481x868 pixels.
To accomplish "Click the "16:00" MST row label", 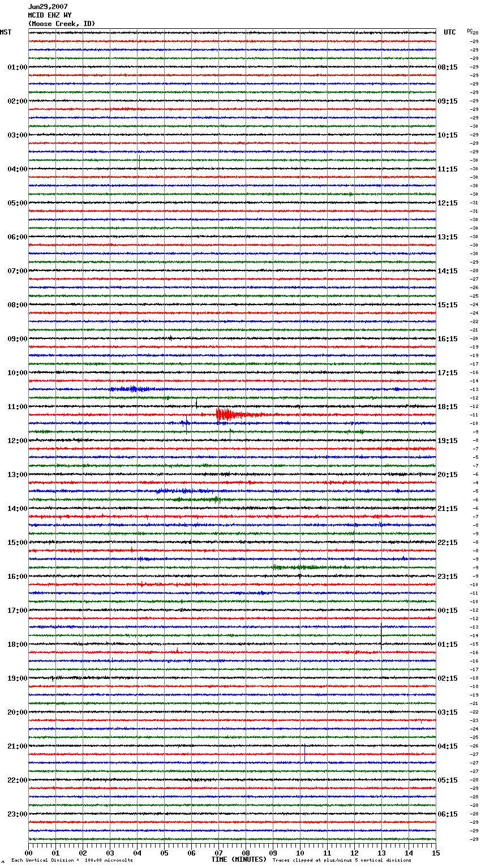I will click(x=18, y=577).
